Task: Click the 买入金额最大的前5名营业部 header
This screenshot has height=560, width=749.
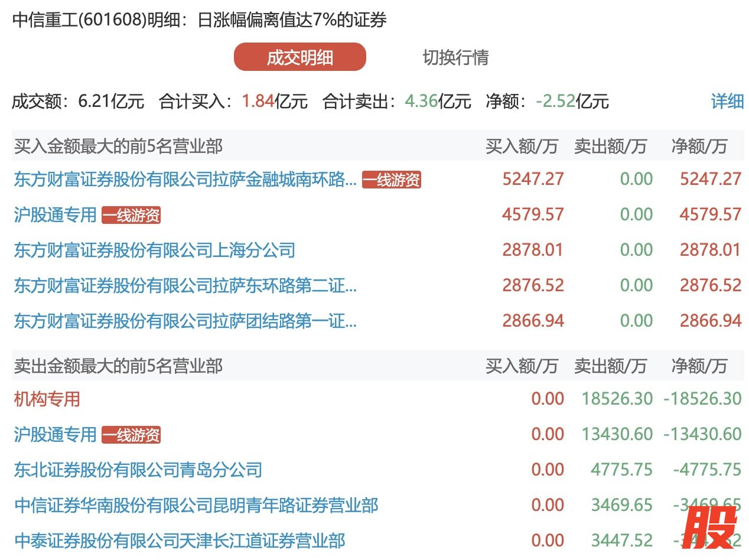Action: click(118, 146)
